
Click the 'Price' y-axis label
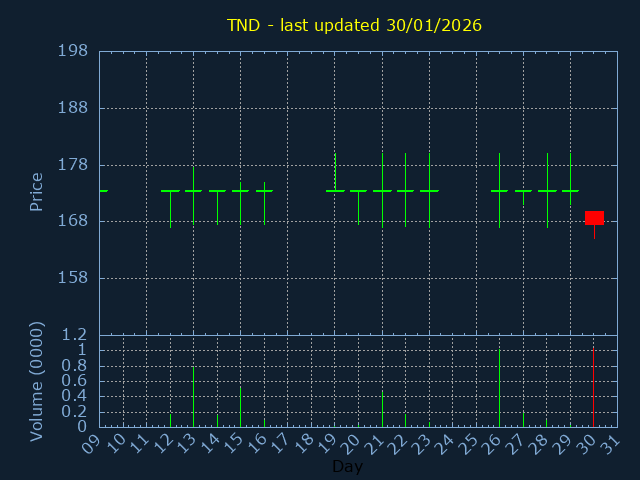[37, 191]
